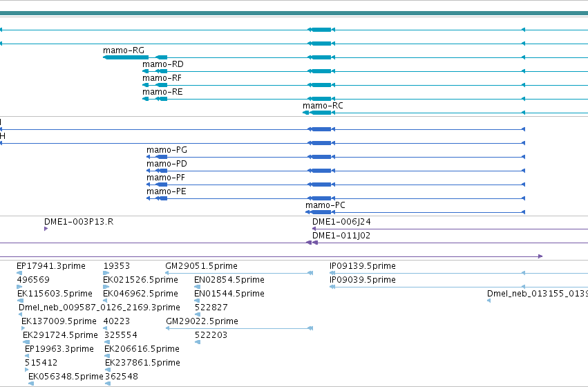Click the 362548 feature label

122,377
